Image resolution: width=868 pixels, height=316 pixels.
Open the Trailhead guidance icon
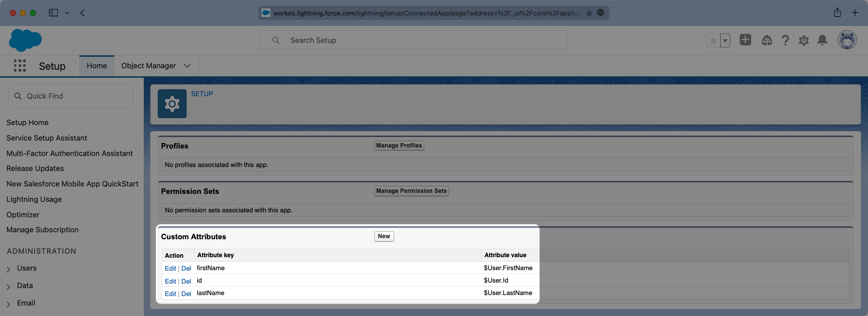tap(767, 40)
